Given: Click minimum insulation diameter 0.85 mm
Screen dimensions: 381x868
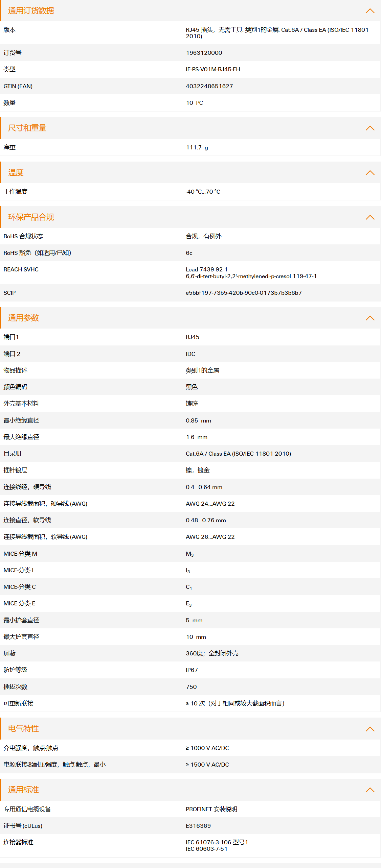Looking at the screenshot, I should [198, 420].
